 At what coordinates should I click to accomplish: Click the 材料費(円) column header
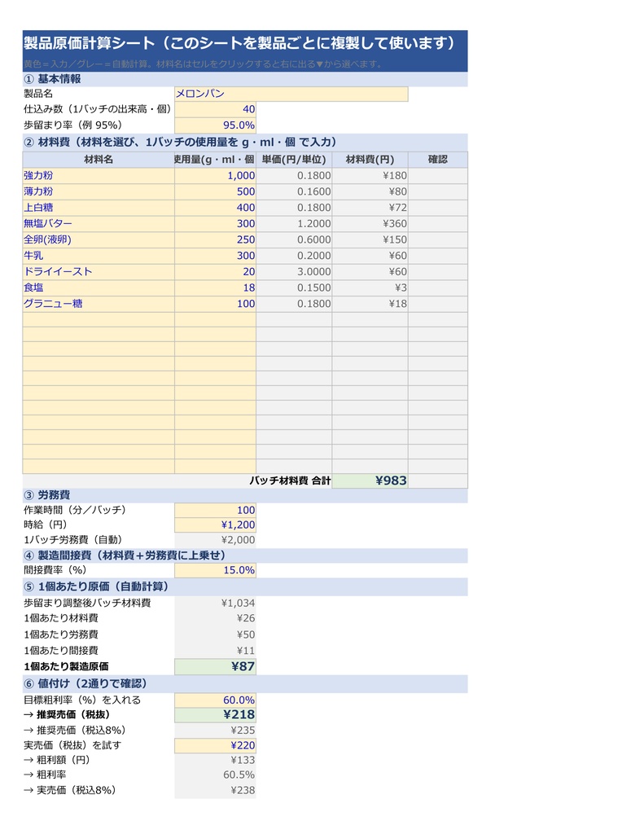tap(370, 160)
